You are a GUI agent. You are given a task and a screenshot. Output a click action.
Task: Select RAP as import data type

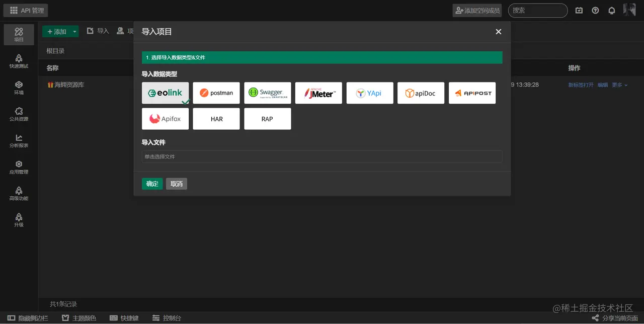(268, 119)
